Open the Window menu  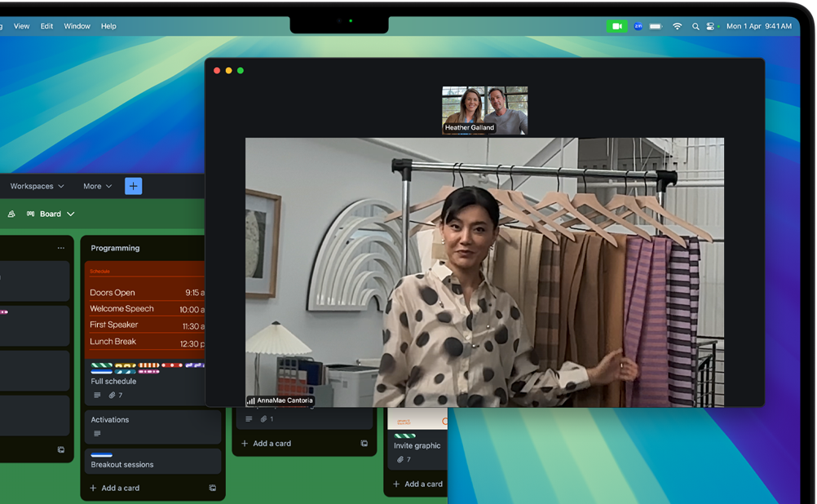tap(77, 26)
